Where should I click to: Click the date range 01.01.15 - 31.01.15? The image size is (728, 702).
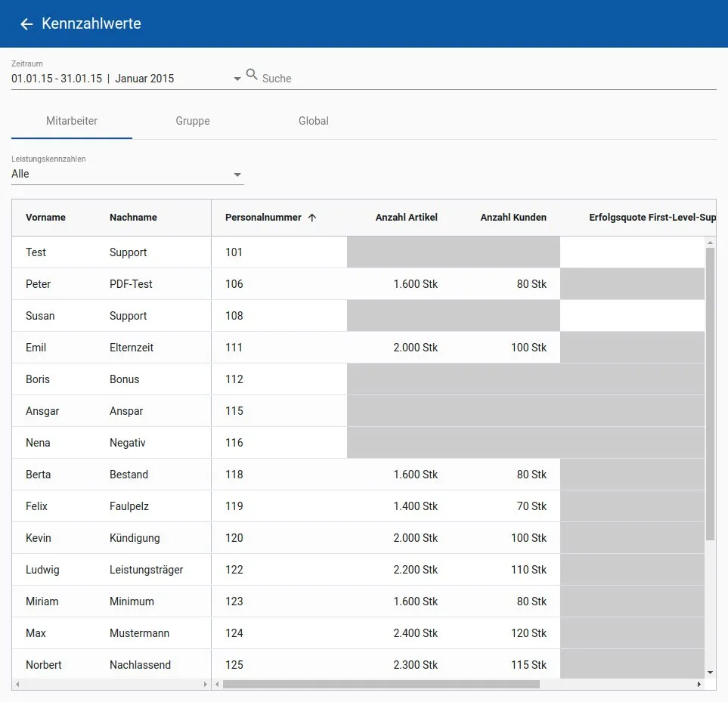[x=56, y=78]
